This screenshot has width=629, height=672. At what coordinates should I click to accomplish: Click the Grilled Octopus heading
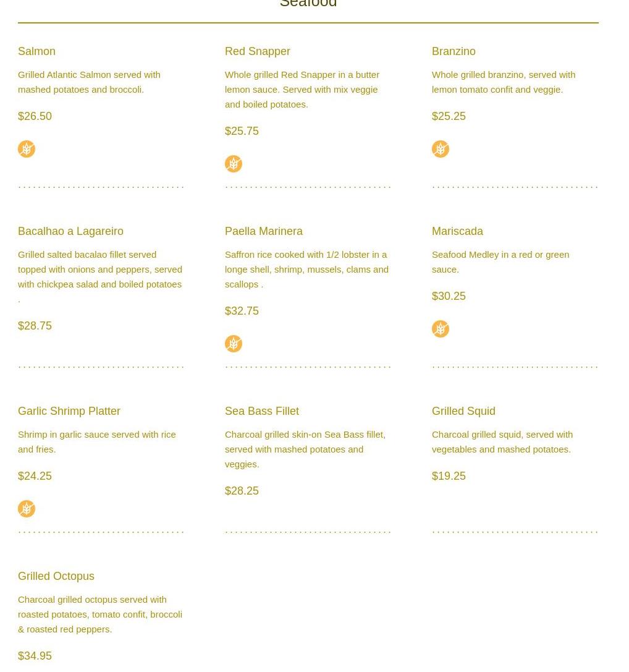(x=56, y=576)
